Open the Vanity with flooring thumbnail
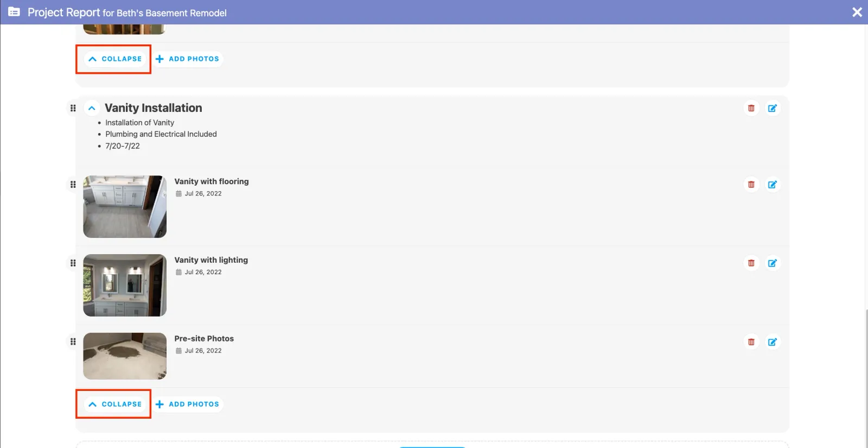Image resolution: width=868 pixels, height=448 pixels. coord(125,206)
